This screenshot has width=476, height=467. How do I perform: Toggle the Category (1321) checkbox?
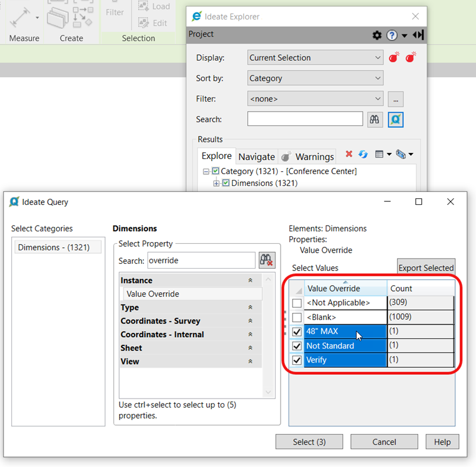(x=215, y=171)
